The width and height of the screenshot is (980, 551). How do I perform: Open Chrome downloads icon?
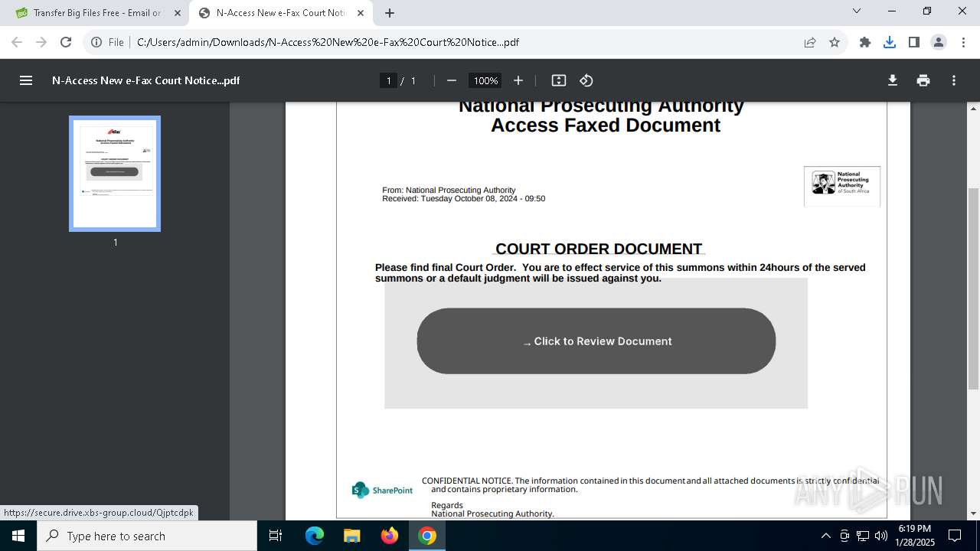coord(890,42)
